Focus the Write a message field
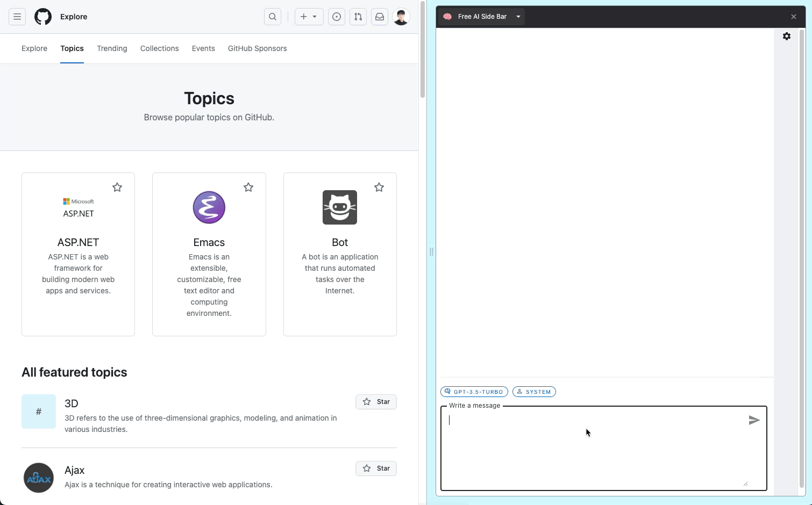The width and height of the screenshot is (812, 505). tap(604, 449)
